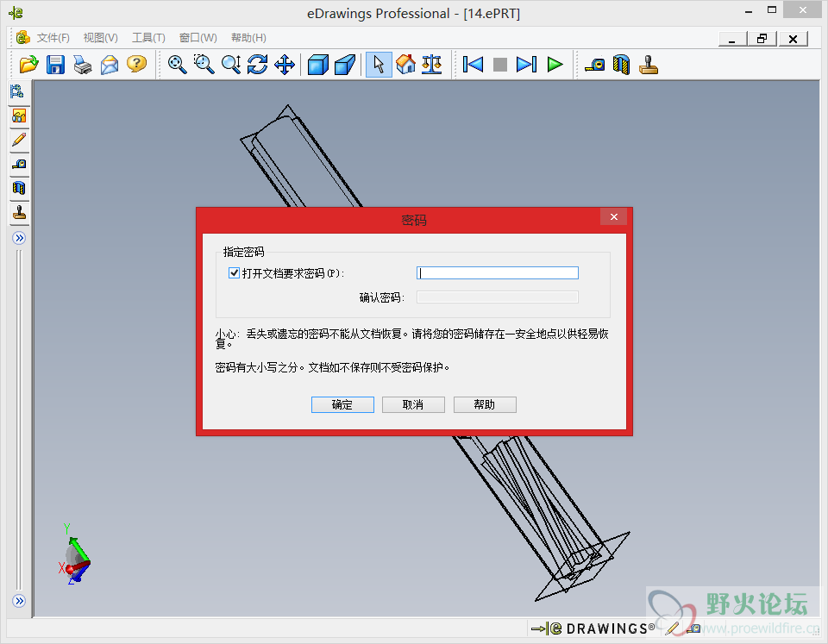Open the 视图(V) menu
Screen dimensions: 828x644
pos(100,38)
